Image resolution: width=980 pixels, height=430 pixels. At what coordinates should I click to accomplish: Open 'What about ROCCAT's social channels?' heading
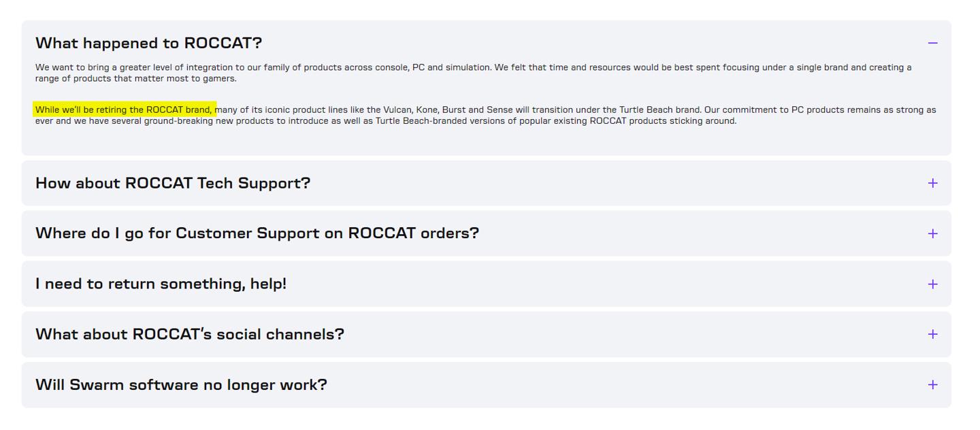190,334
